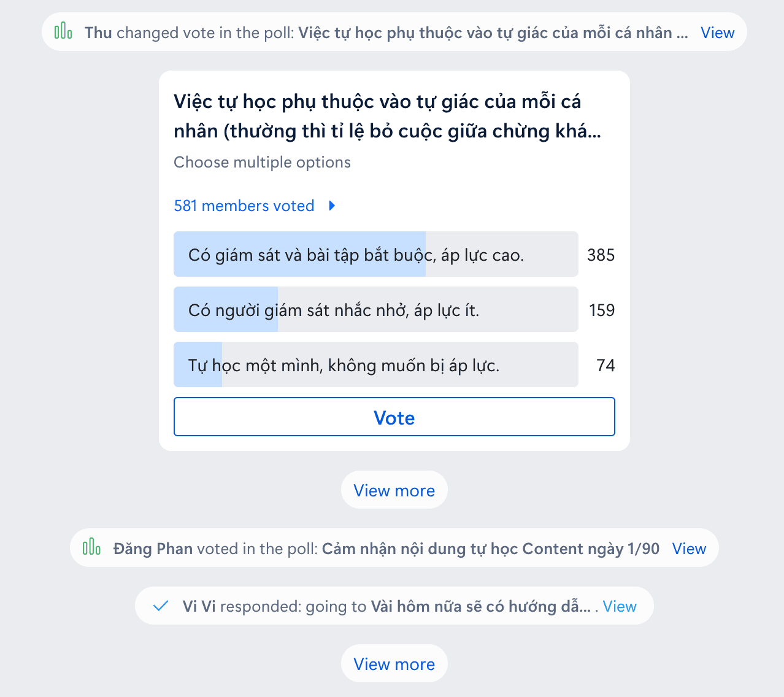Click the checkmark icon beside Vi Vi
Image resolution: width=784 pixels, height=697 pixels.
pos(161,606)
